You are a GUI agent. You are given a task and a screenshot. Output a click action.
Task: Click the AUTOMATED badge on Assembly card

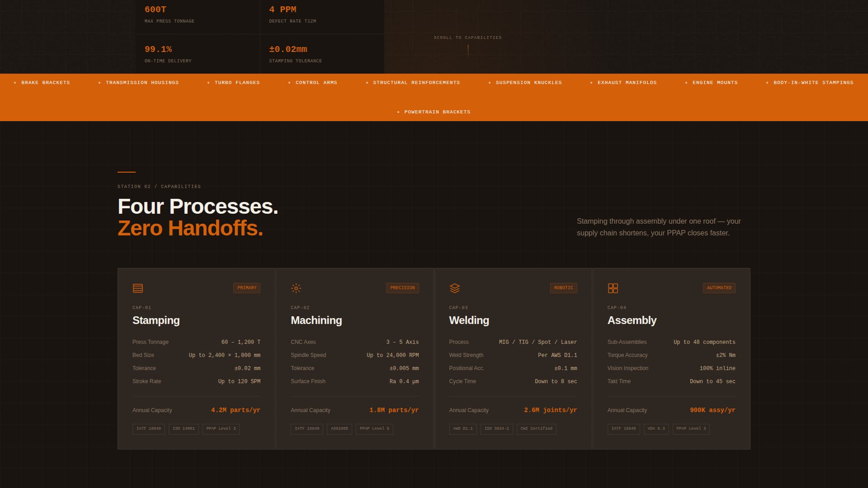719,288
